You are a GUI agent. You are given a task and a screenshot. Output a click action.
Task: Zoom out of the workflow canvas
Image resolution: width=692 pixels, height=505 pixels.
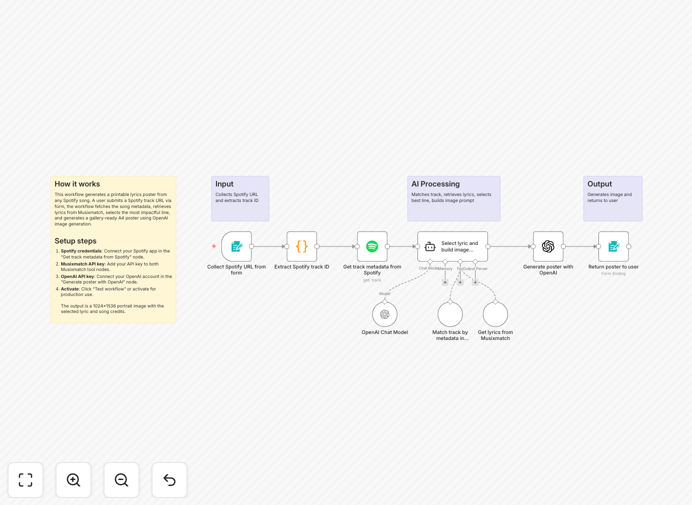[x=121, y=480]
